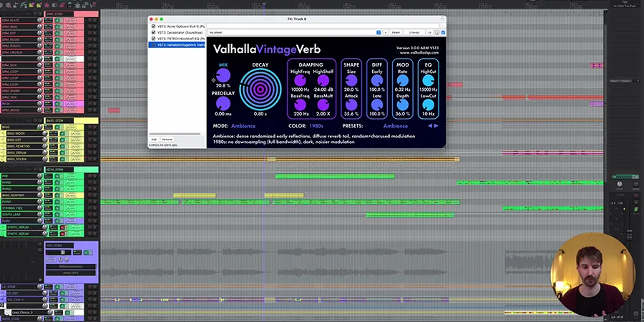Image resolution: width=644 pixels, height=322 pixels.
Task: Open envelope/trim button on DRM_TICK track
Action: 71,97
